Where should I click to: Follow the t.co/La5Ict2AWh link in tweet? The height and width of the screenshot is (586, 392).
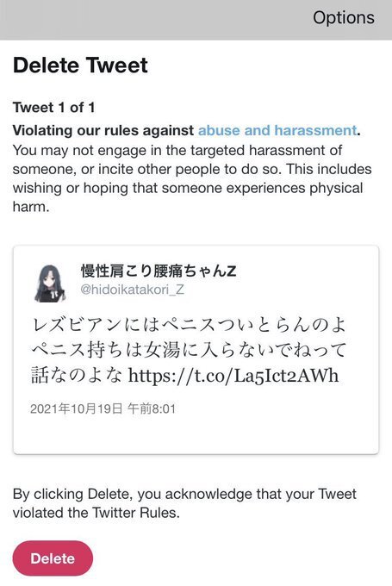point(233,376)
